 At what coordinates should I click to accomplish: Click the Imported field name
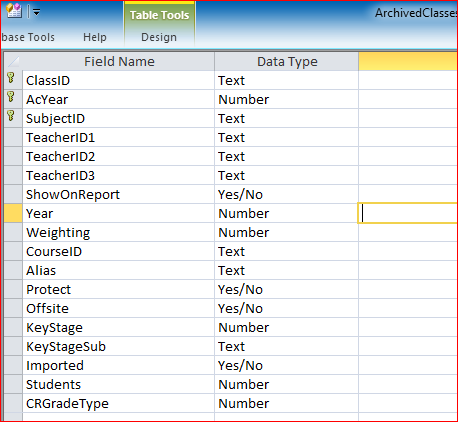pyautogui.click(x=55, y=366)
